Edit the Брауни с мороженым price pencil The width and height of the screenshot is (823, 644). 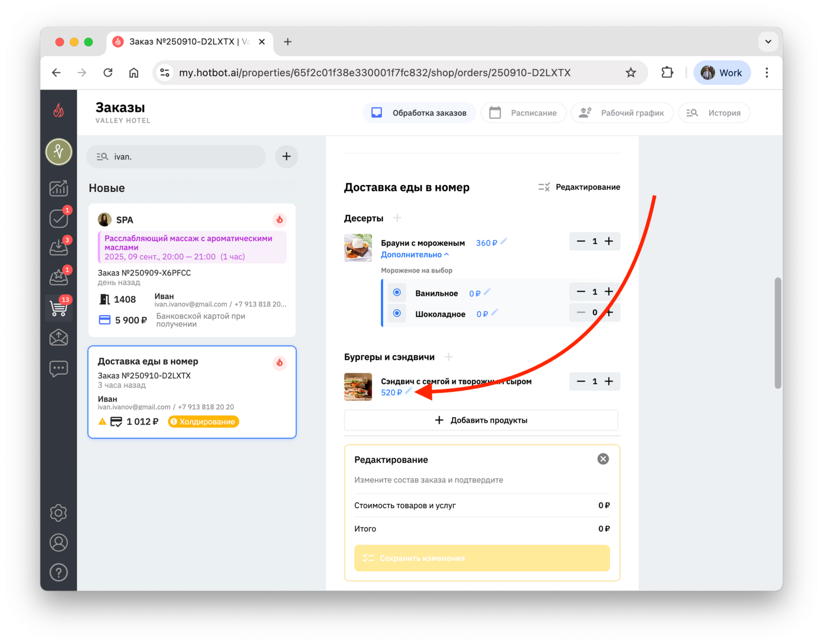point(504,241)
